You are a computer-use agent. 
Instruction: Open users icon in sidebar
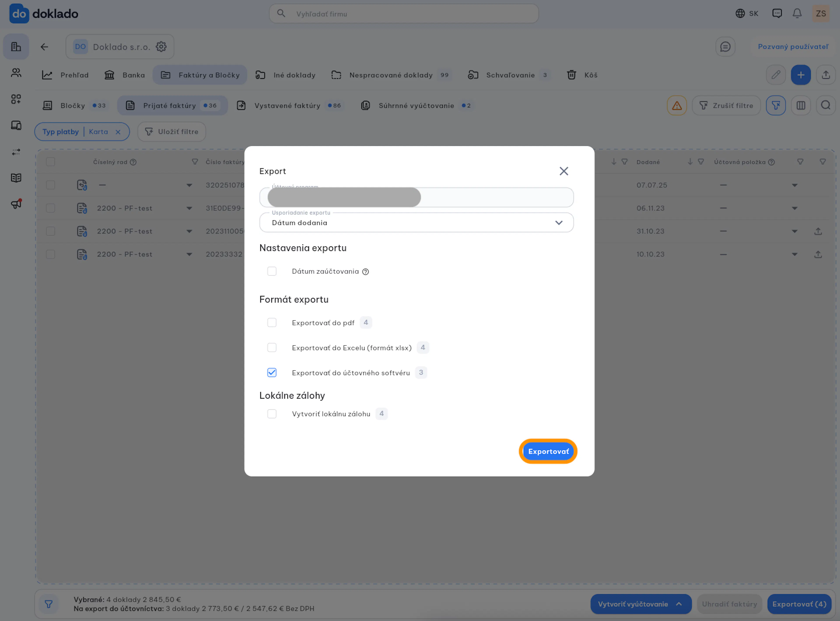(x=16, y=73)
